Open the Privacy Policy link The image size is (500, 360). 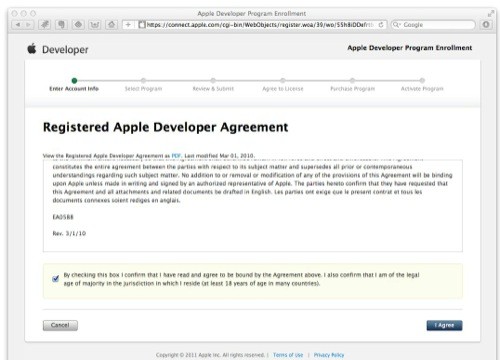pyautogui.click(x=329, y=355)
